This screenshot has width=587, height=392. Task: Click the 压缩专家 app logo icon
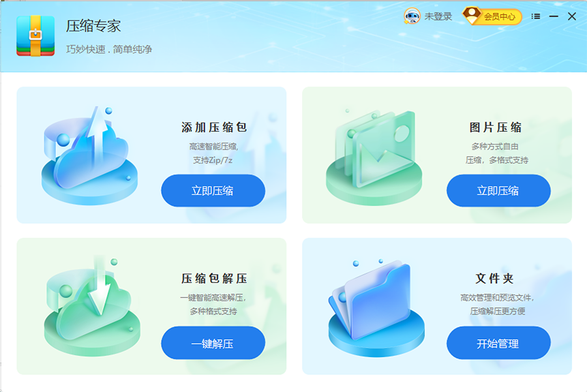tap(36, 36)
